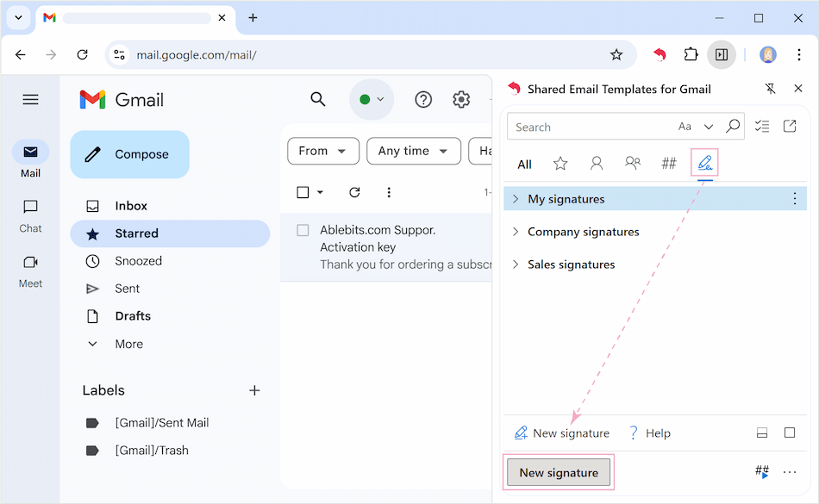
Task: Open More options above message list
Action: [389, 192]
